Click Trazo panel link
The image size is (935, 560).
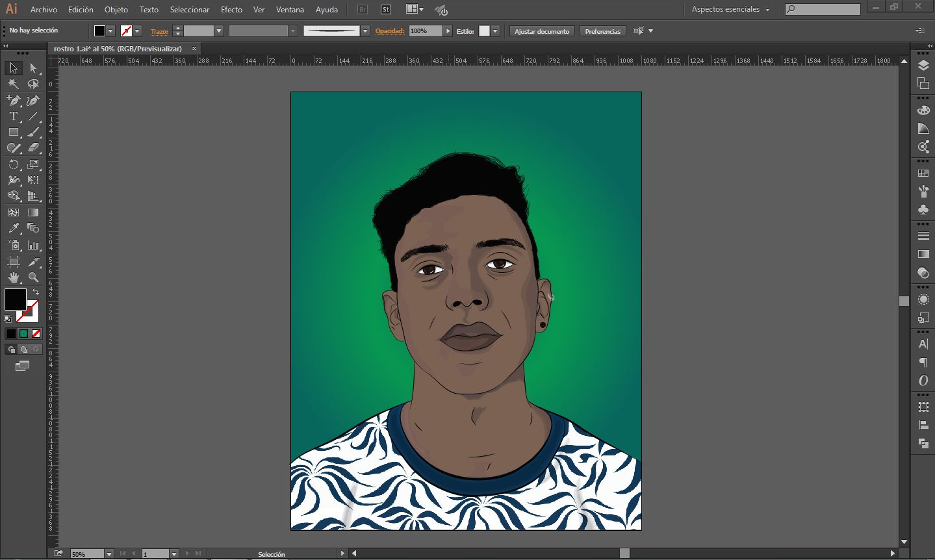(x=159, y=31)
